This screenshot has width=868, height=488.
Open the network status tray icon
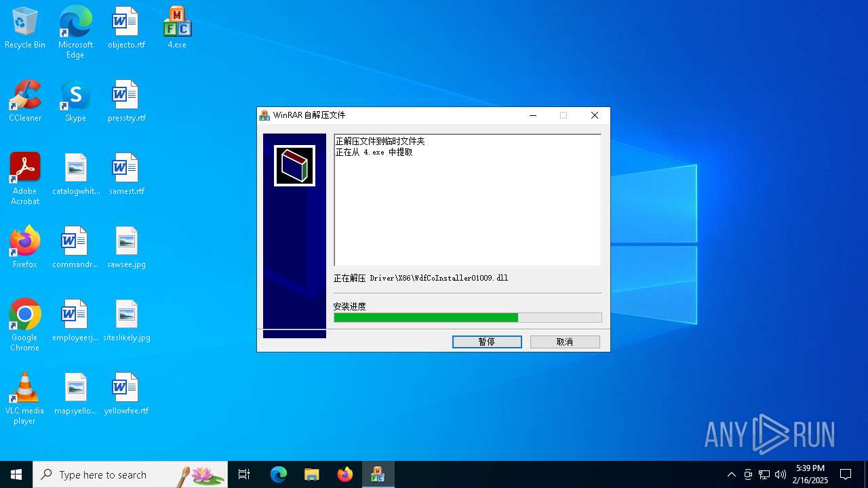point(764,474)
